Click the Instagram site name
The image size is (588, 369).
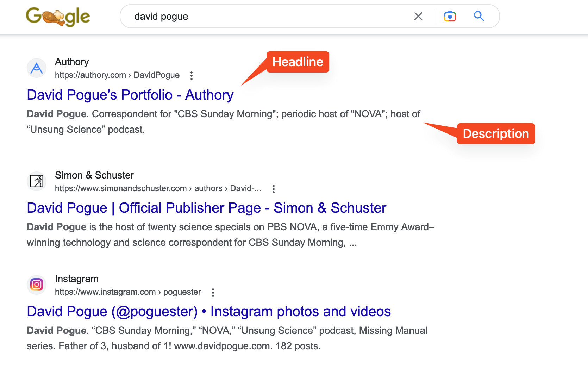(77, 279)
